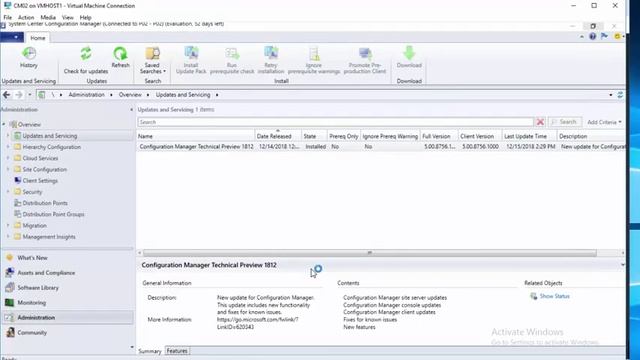Click Administration in the breadcrumb path
The height and width of the screenshot is (360, 640).
[86, 95]
